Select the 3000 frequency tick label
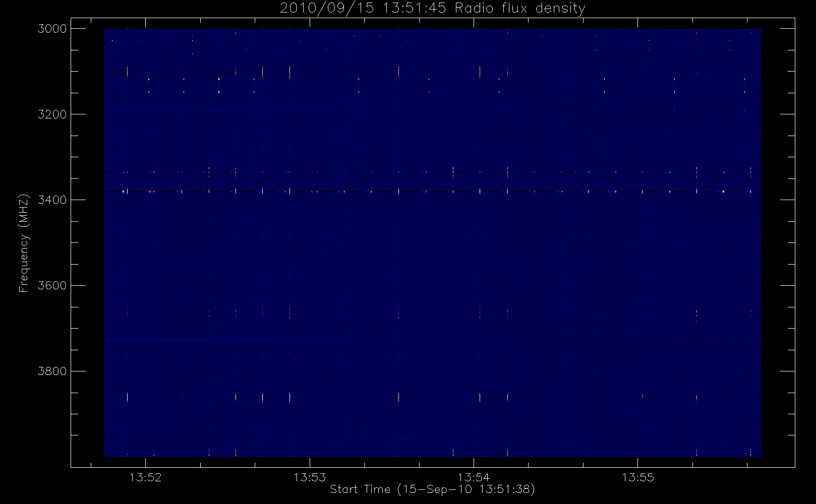816x504 pixels. 52,29
